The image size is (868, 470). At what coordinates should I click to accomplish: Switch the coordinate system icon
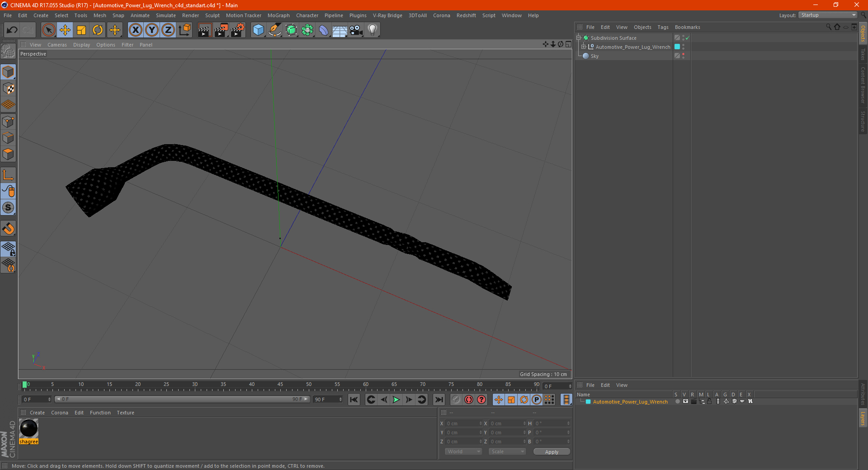click(184, 30)
